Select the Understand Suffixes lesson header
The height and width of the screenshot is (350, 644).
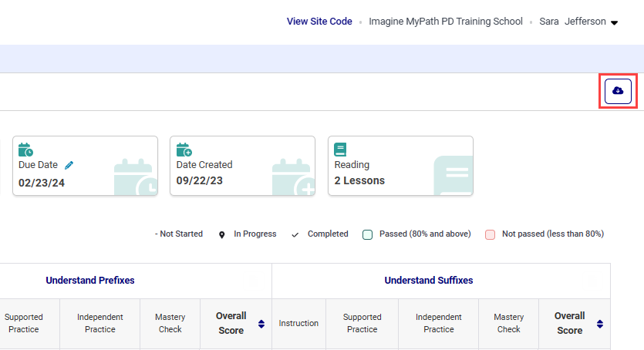tap(429, 281)
